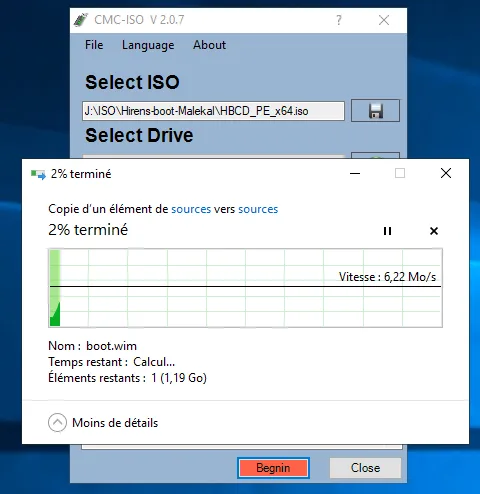
Task: Click Éléments restants : 1 (1,19 Go)
Action: (x=127, y=378)
